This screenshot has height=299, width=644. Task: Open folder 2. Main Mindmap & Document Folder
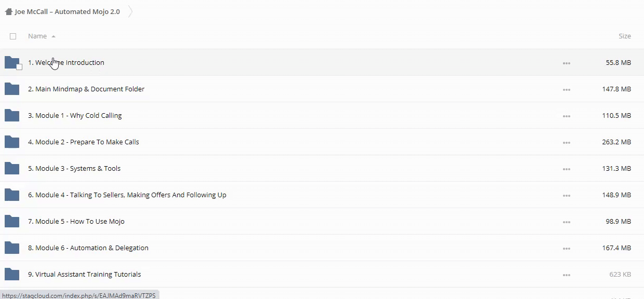[x=86, y=89]
